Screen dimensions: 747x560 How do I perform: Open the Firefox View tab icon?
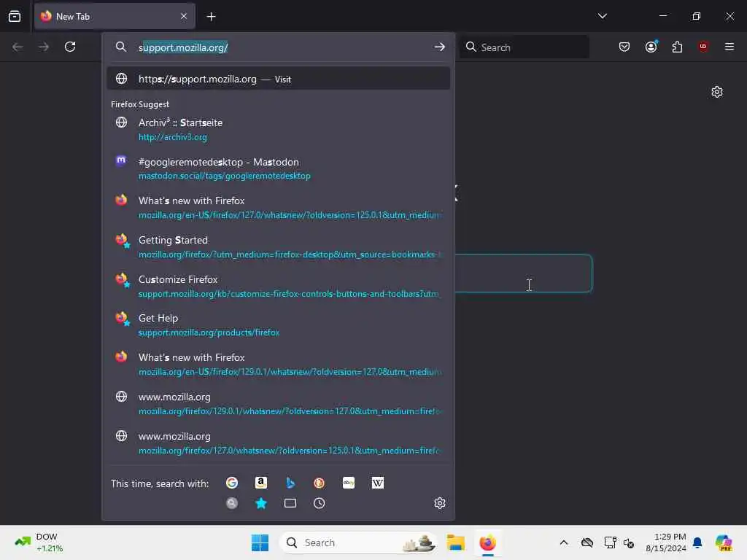pos(15,16)
